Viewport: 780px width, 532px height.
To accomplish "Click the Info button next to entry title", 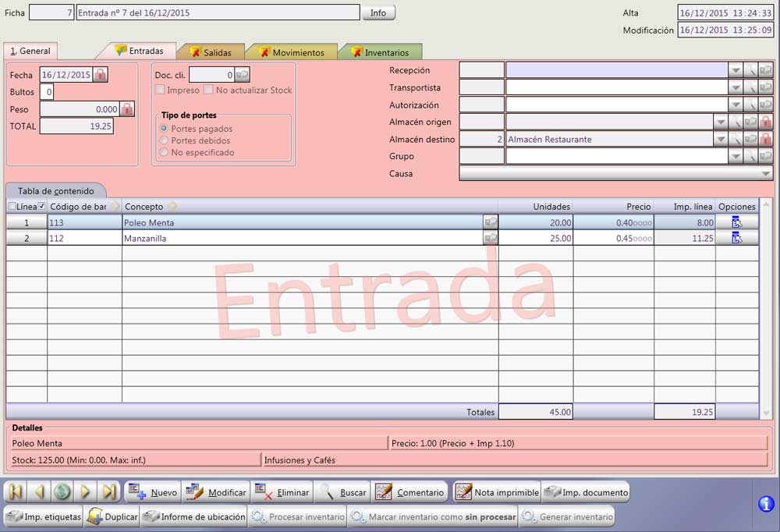I will pyautogui.click(x=378, y=13).
